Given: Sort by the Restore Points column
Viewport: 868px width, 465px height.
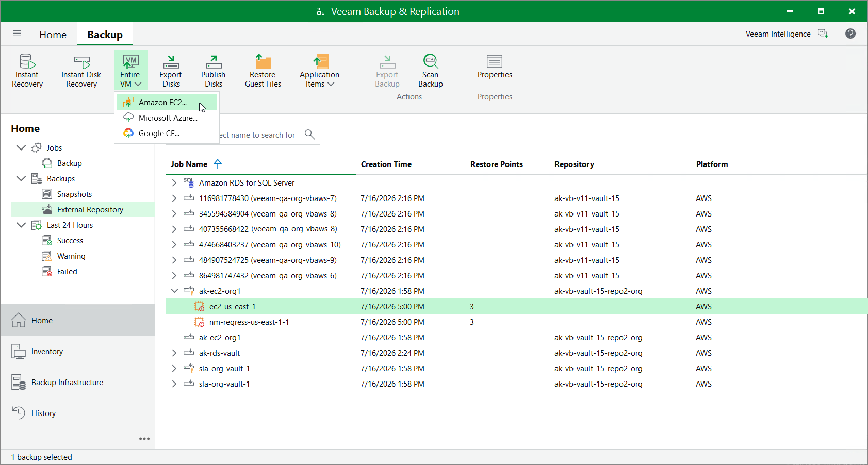Looking at the screenshot, I should [497, 164].
